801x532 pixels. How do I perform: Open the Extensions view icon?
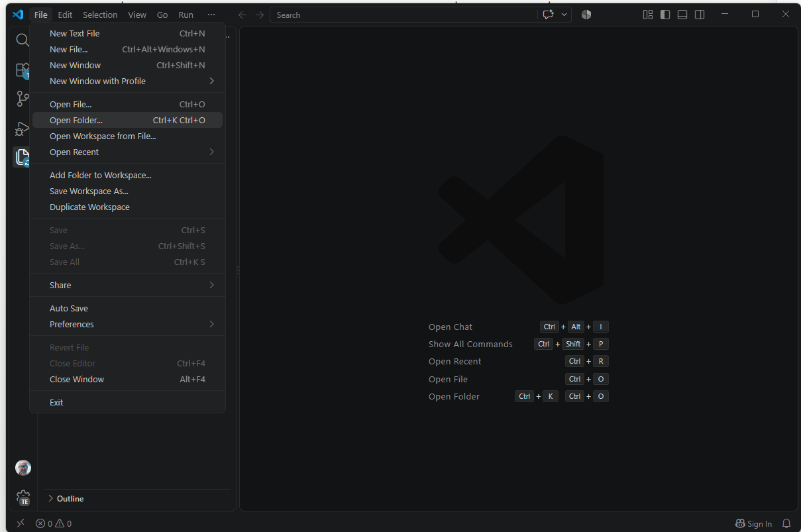[x=23, y=70]
